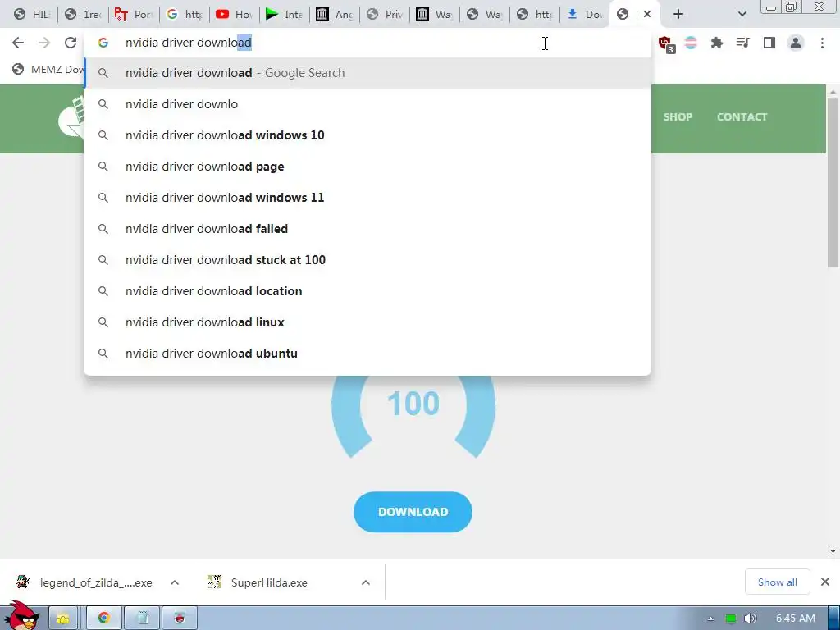Choose suggestion 'nvidia driver download page'
The image size is (840, 630).
(367, 166)
